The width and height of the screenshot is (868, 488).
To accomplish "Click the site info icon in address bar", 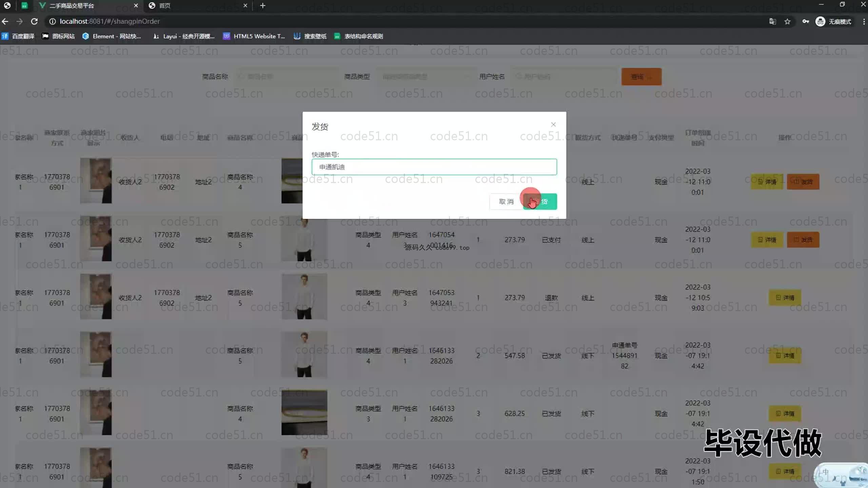I will click(x=52, y=21).
